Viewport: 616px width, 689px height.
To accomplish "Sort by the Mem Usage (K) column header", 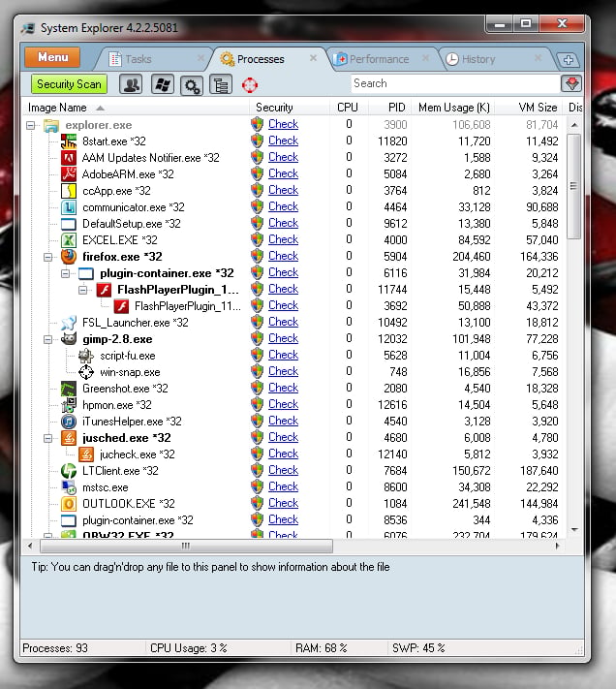I will click(x=453, y=108).
